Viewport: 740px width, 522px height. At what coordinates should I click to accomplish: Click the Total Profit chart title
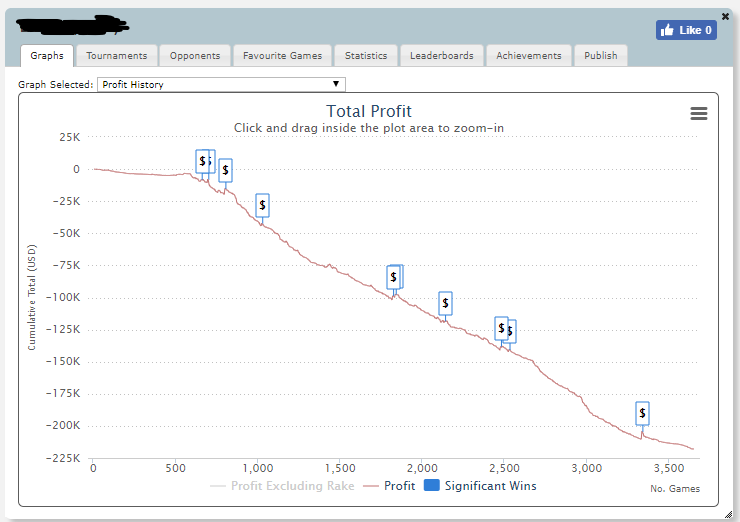click(x=369, y=111)
